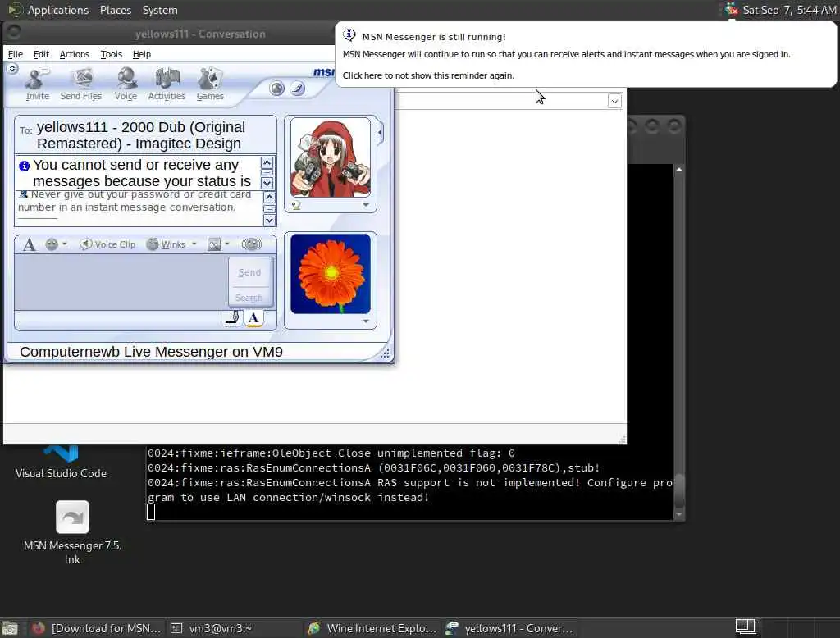
Task: Click the Winks button
Action: click(x=166, y=244)
